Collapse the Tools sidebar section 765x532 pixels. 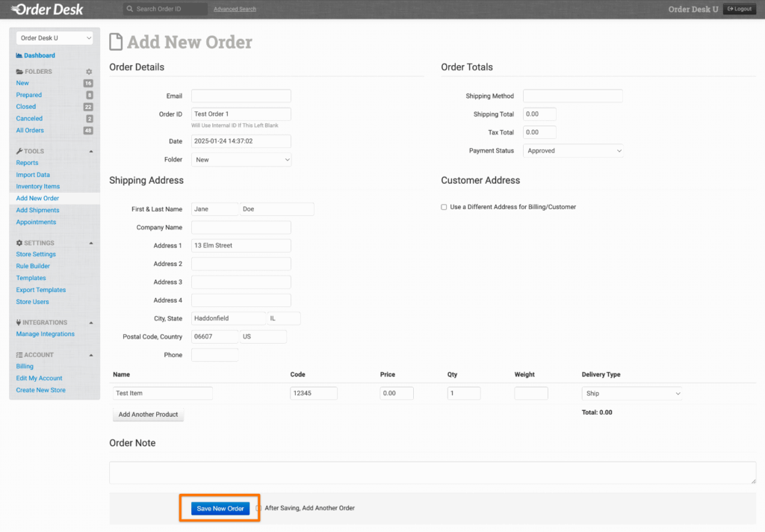(x=91, y=151)
